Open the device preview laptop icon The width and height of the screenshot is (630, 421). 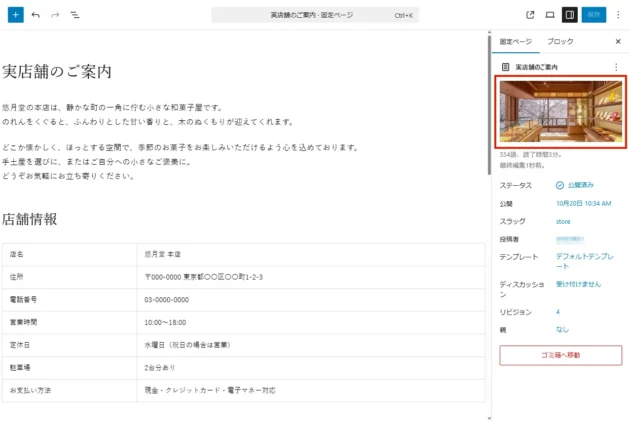click(550, 15)
